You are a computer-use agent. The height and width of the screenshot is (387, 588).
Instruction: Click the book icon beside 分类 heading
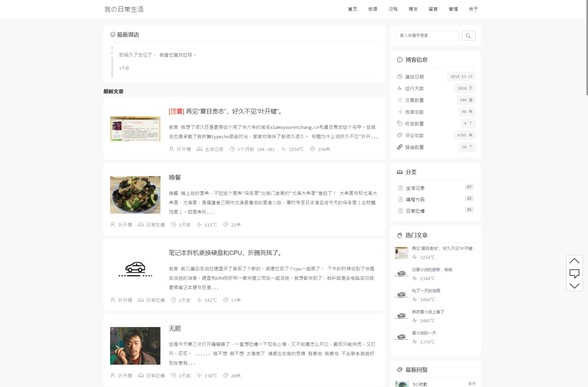(400, 172)
